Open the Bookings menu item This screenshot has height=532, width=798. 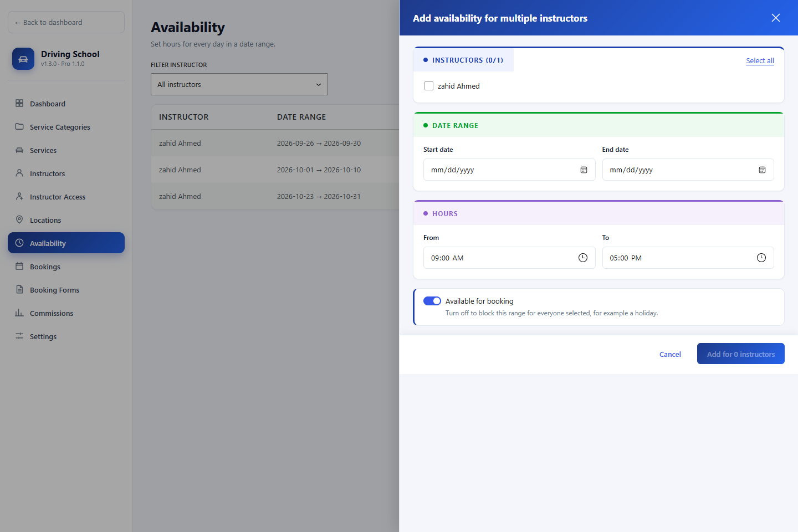[x=66, y=267]
